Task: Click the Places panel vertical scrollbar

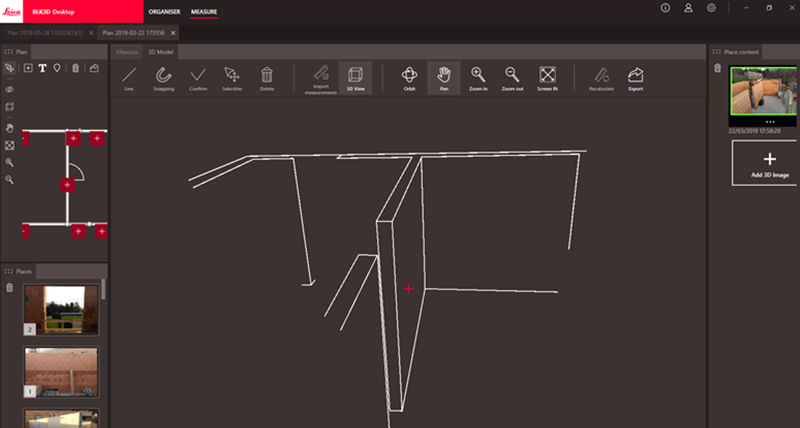Action: pos(103,290)
